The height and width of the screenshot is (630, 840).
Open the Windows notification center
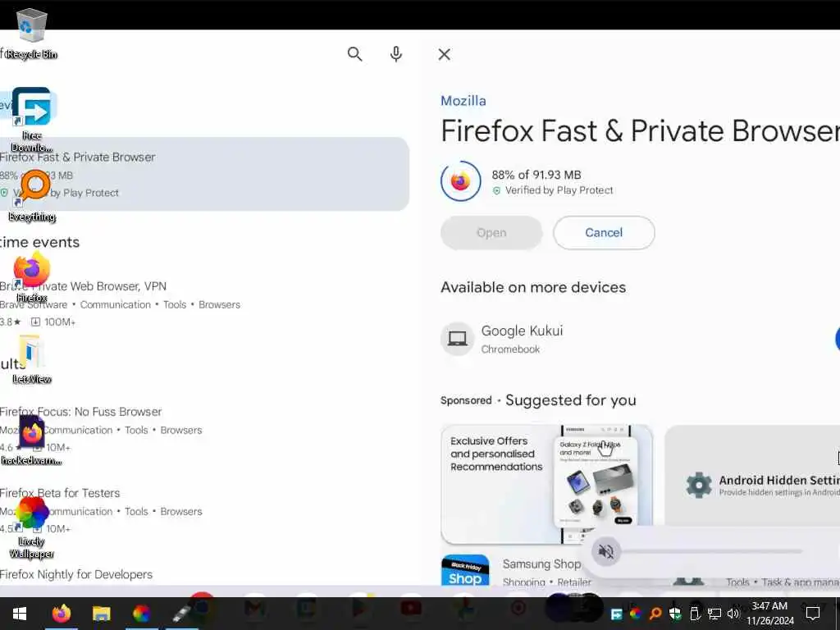(x=813, y=614)
